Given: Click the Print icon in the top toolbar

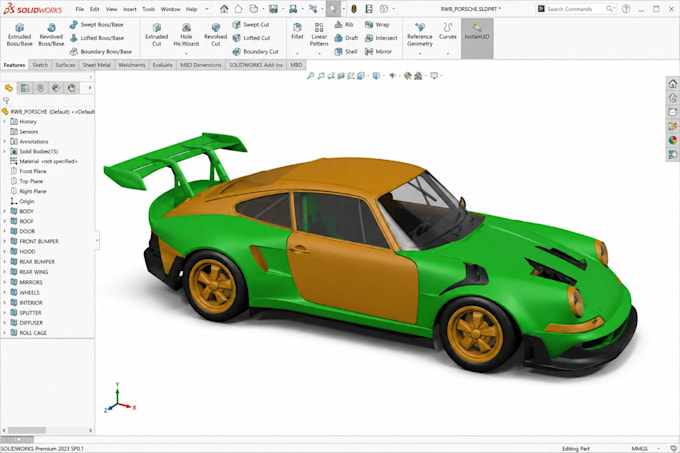Looking at the screenshot, I should click(x=293, y=9).
